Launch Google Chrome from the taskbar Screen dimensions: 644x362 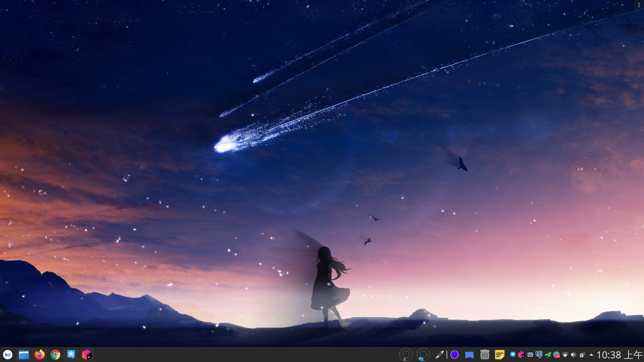point(55,355)
